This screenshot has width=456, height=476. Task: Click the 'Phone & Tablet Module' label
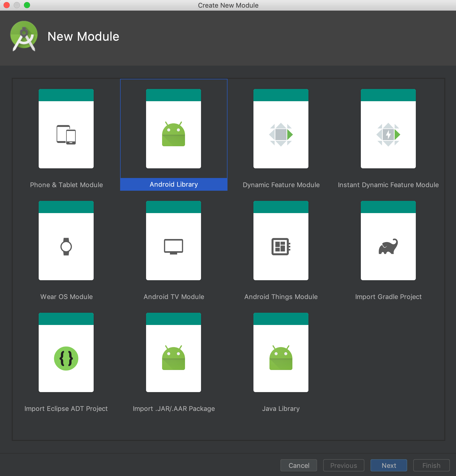tap(66, 185)
